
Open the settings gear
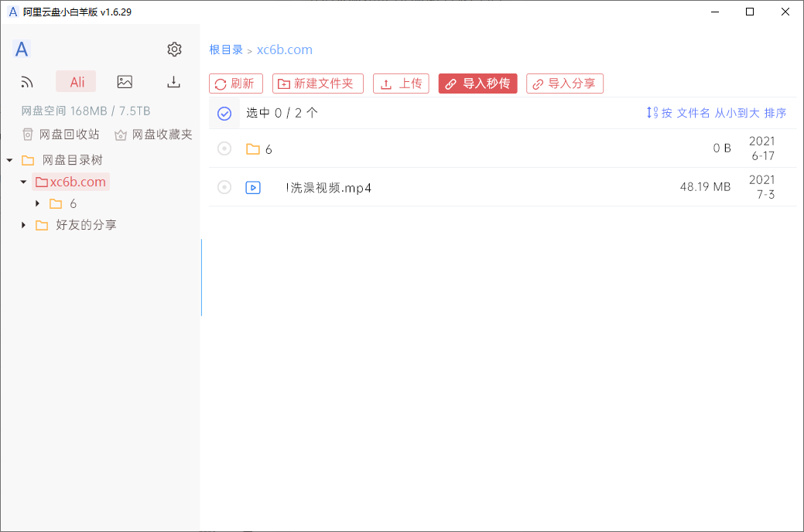tap(174, 49)
